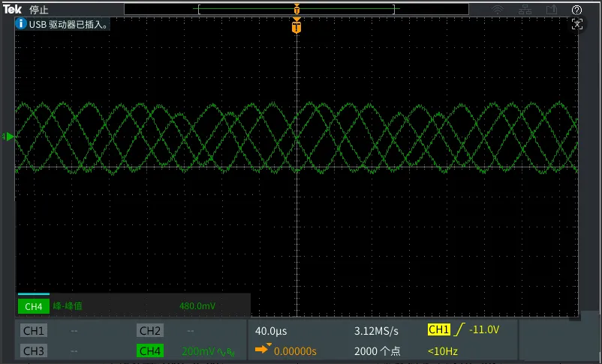
Task: Click the -11.0V trigger level value
Action: [x=483, y=329]
